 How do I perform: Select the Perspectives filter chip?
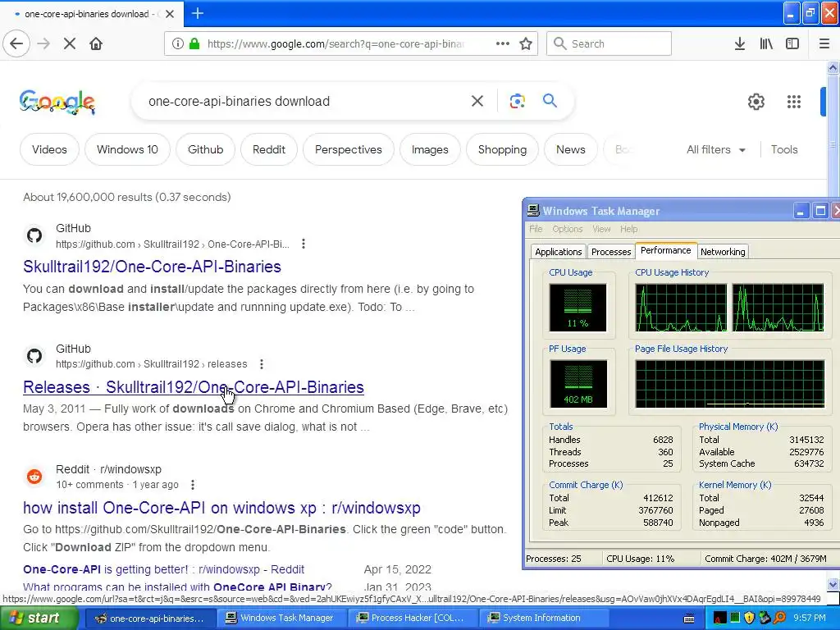348,149
